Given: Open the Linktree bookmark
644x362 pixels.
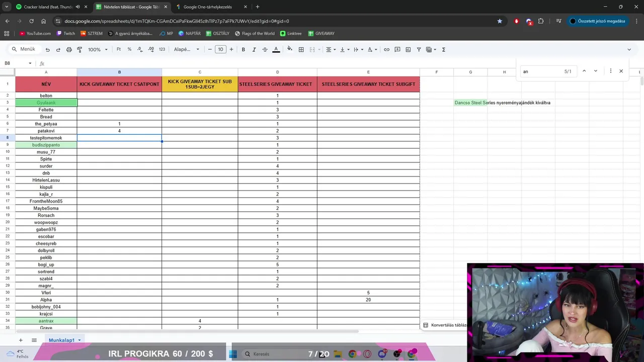Looking at the screenshot, I should 291,34.
